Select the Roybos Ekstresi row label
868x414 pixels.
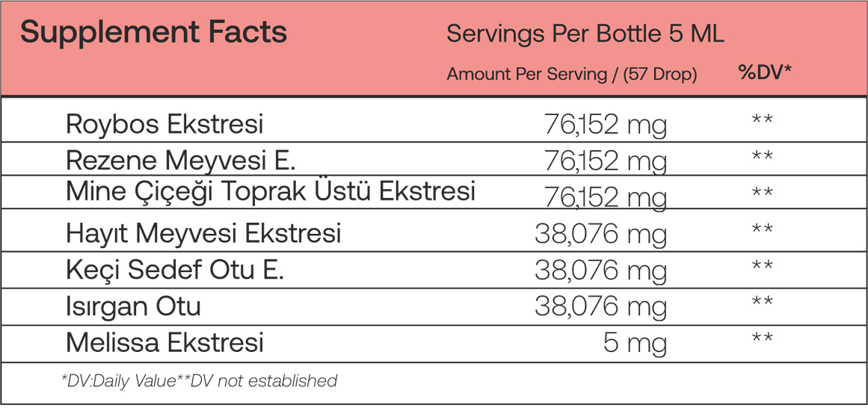(164, 125)
